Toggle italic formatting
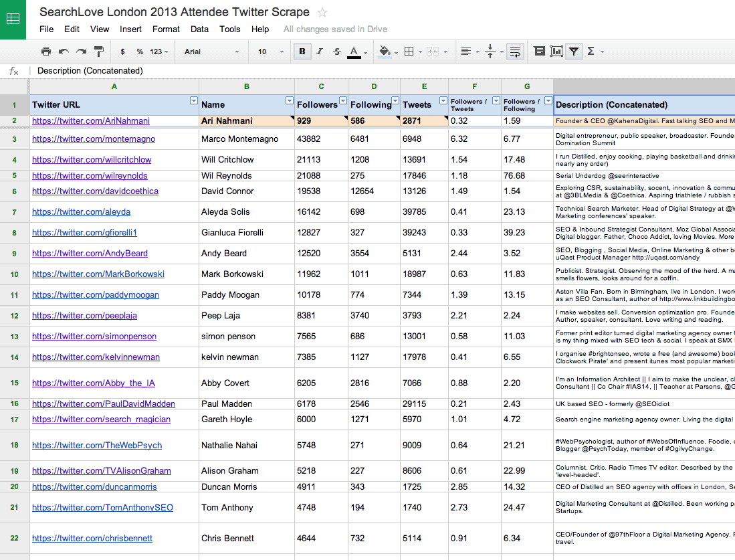 coord(320,52)
